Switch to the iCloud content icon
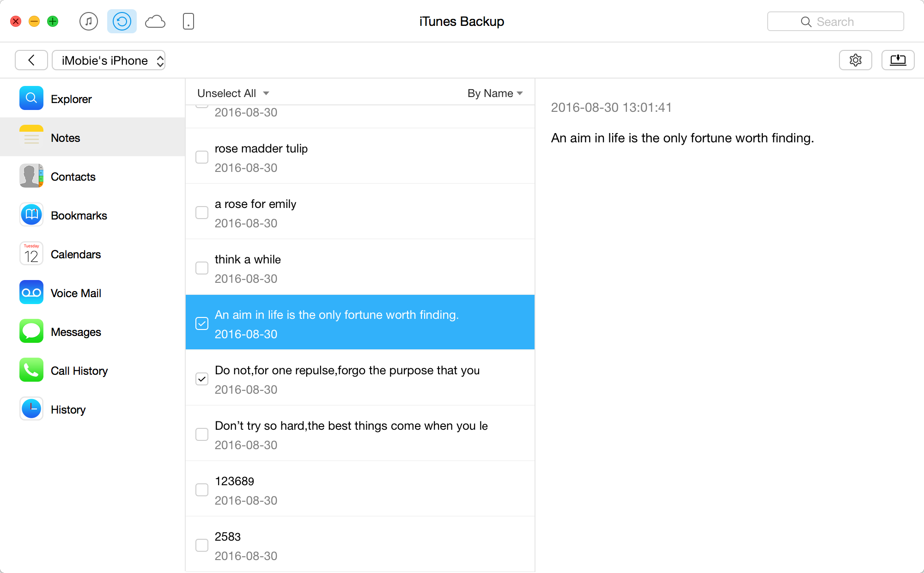The height and width of the screenshot is (573, 924). click(x=155, y=21)
